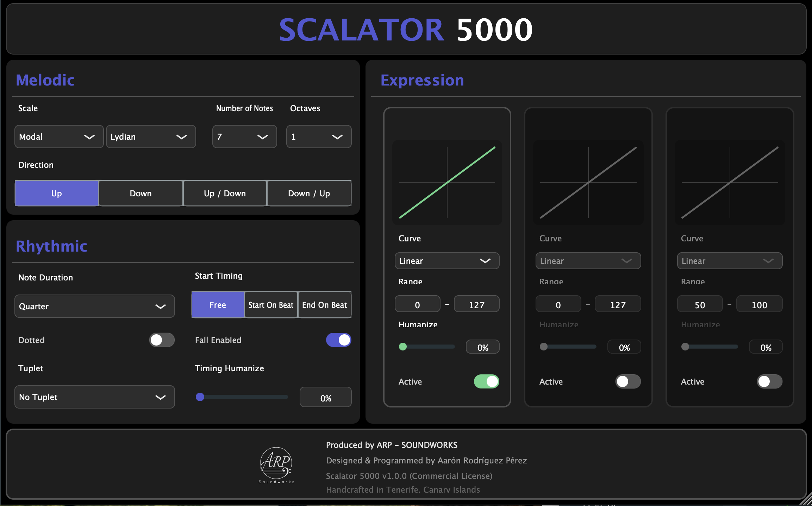
Task: Turn off first expression Active toggle
Action: coord(487,381)
